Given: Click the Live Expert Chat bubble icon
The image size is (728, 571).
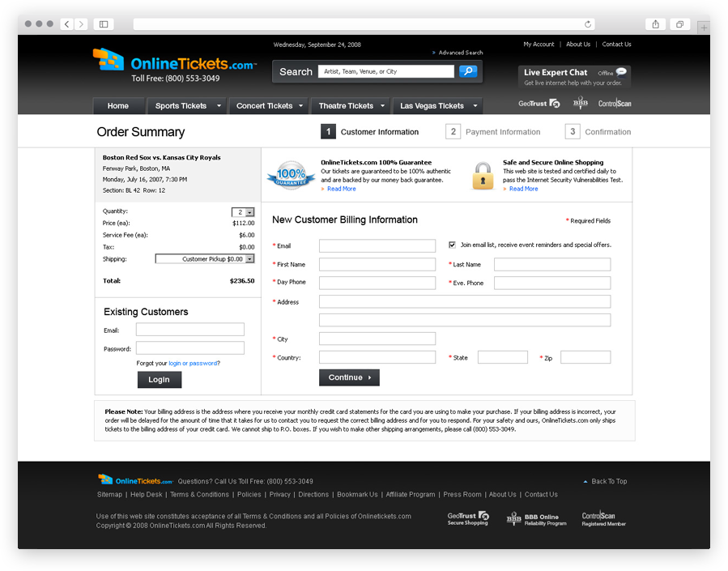Looking at the screenshot, I should coord(621,71).
